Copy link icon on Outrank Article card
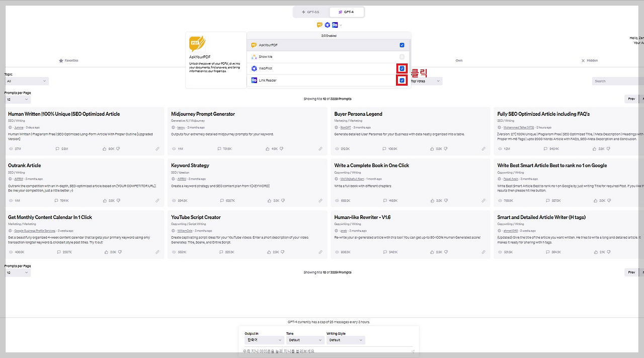The width and height of the screenshot is (644, 358). (x=157, y=200)
